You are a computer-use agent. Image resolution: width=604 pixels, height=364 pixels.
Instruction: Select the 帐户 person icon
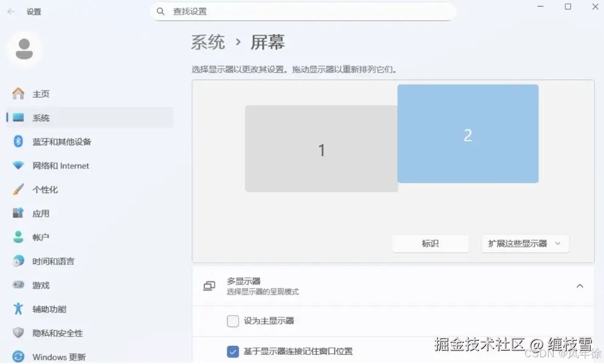pos(17,237)
